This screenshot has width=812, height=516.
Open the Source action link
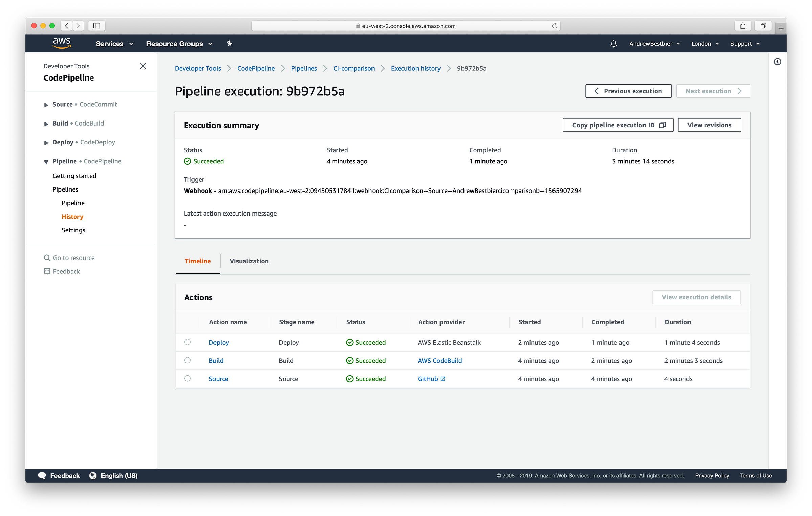219,379
